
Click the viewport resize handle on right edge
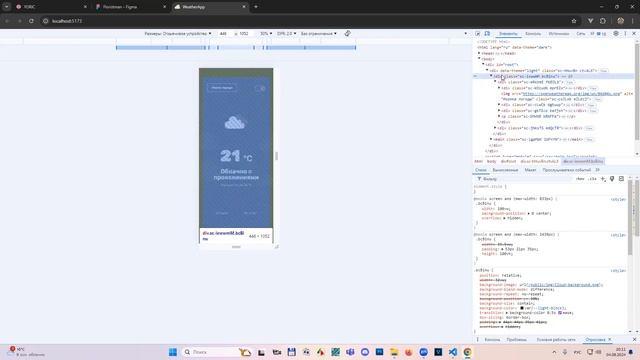click(x=276, y=156)
